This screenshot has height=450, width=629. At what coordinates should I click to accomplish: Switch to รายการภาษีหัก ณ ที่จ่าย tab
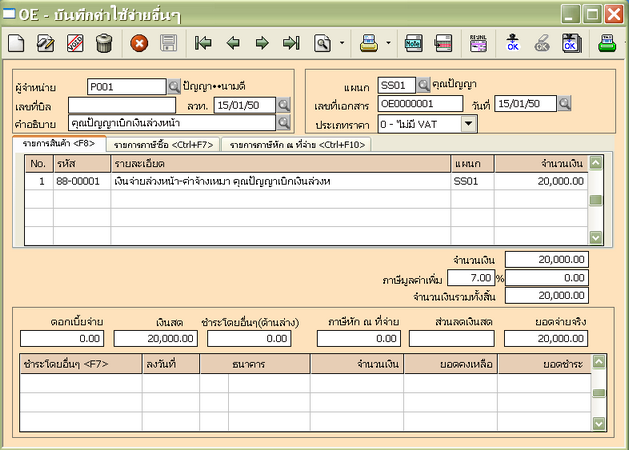[298, 145]
